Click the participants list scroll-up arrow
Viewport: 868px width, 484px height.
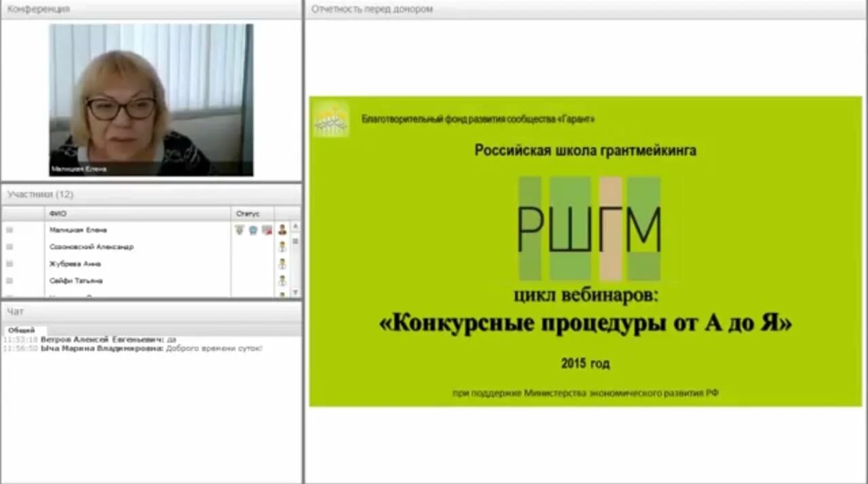tap(295, 226)
